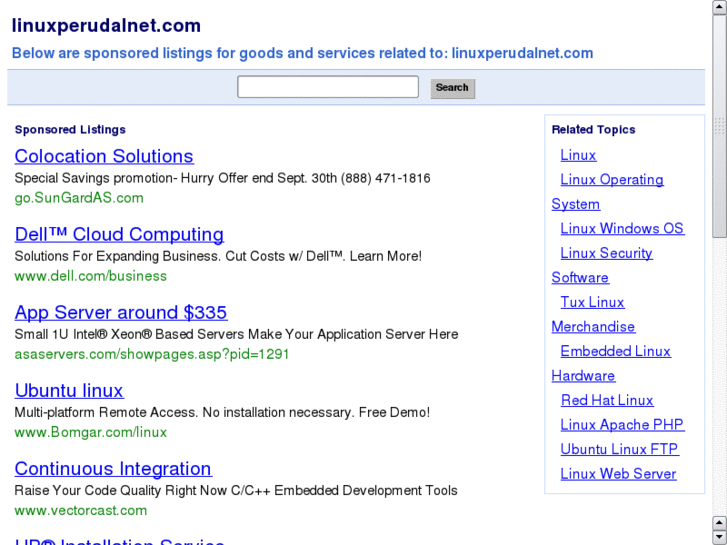Open the Linux Apache PHP topic

tap(622, 425)
